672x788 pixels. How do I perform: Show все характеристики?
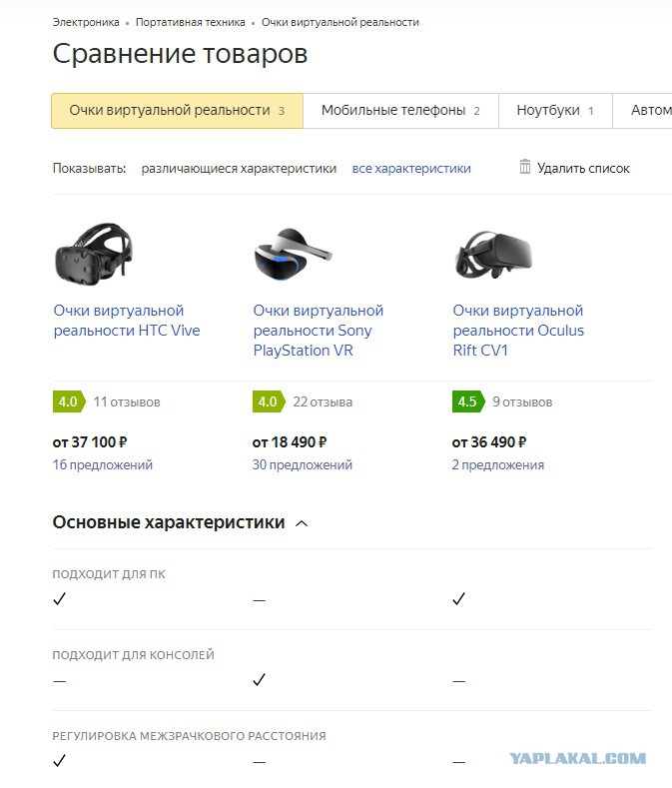point(411,169)
